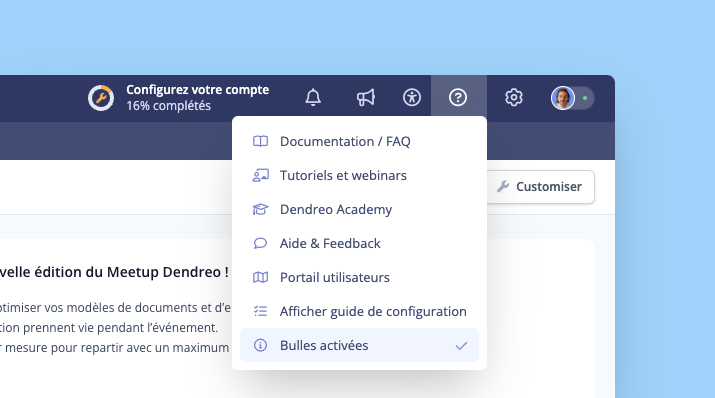Click the book icon beside Documentation

pyautogui.click(x=260, y=141)
